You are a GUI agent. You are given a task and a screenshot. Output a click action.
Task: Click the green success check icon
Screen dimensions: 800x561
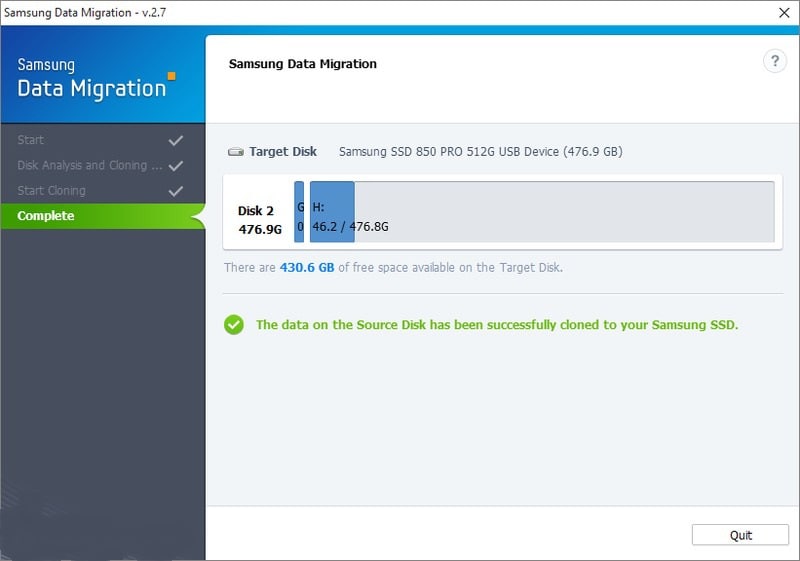234,325
